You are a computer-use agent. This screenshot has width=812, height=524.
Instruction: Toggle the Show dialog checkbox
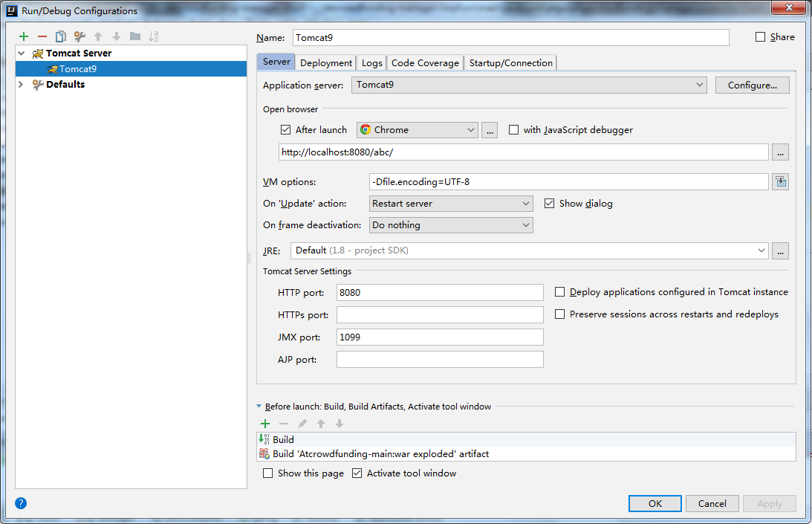pos(550,203)
